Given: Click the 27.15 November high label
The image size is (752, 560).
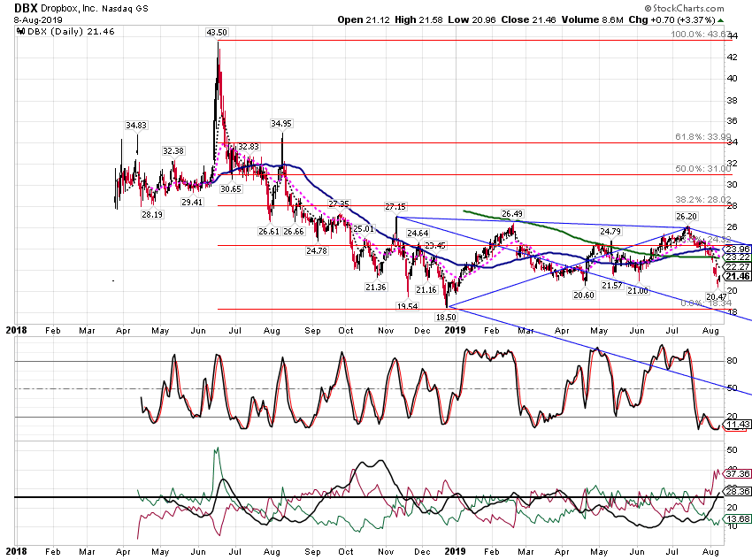Looking at the screenshot, I should pyautogui.click(x=395, y=207).
